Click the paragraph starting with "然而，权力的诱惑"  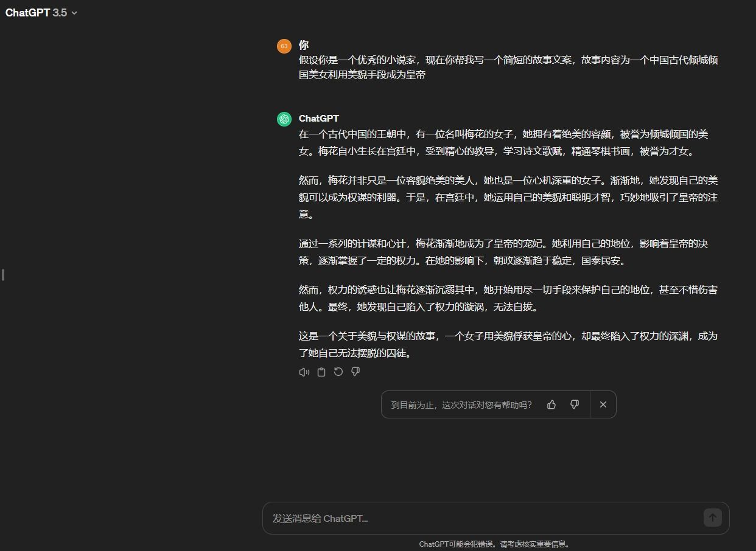[x=508, y=298]
